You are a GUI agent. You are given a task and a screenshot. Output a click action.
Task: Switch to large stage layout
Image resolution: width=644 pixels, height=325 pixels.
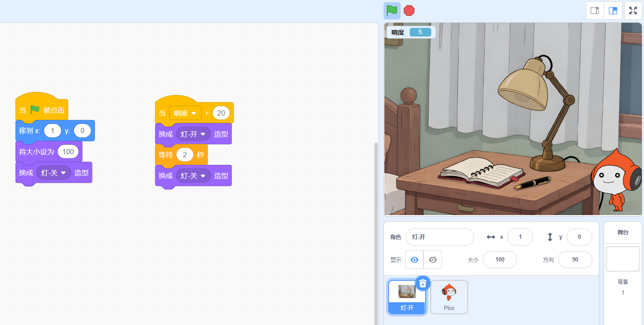(613, 11)
